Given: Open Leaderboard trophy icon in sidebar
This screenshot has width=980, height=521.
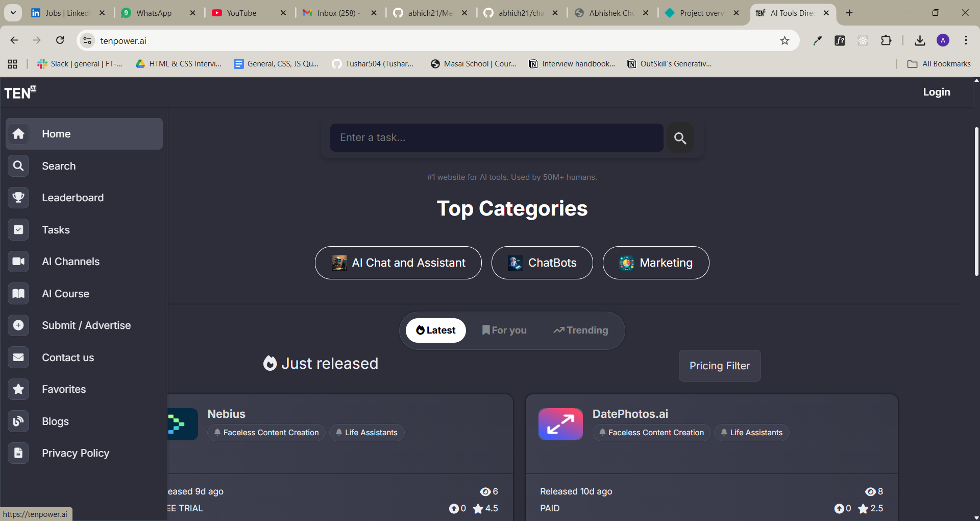Looking at the screenshot, I should coord(18,198).
